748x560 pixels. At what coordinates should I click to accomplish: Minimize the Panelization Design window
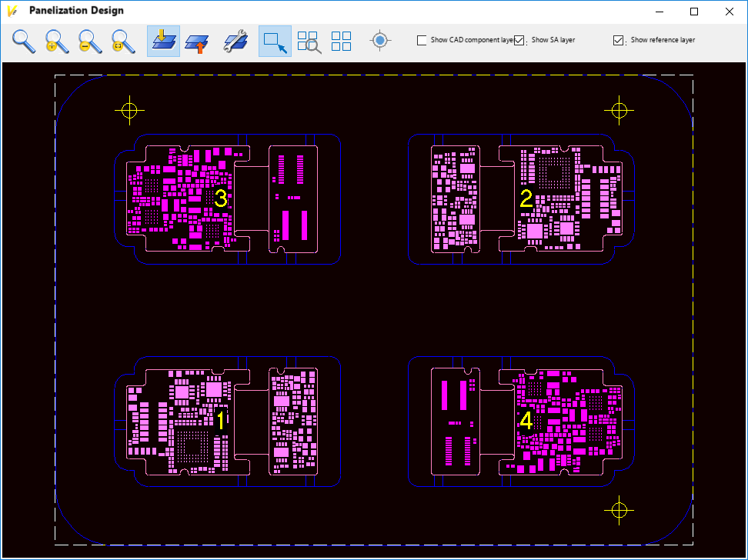660,12
